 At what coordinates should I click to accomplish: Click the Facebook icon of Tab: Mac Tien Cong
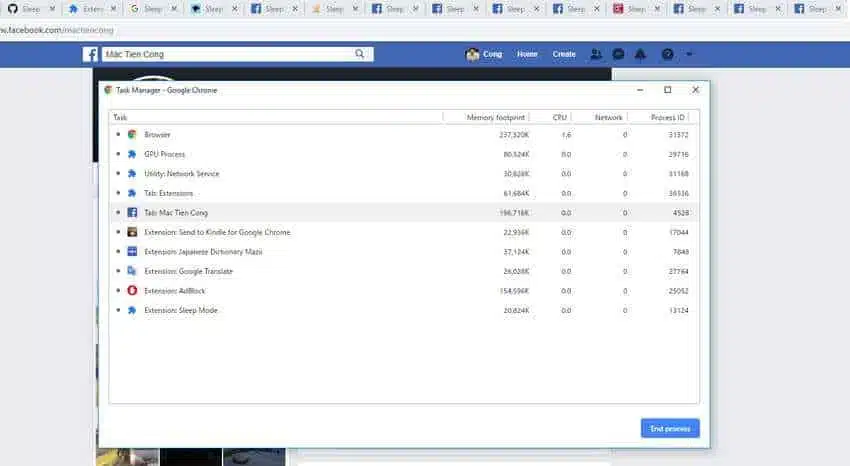coord(132,212)
